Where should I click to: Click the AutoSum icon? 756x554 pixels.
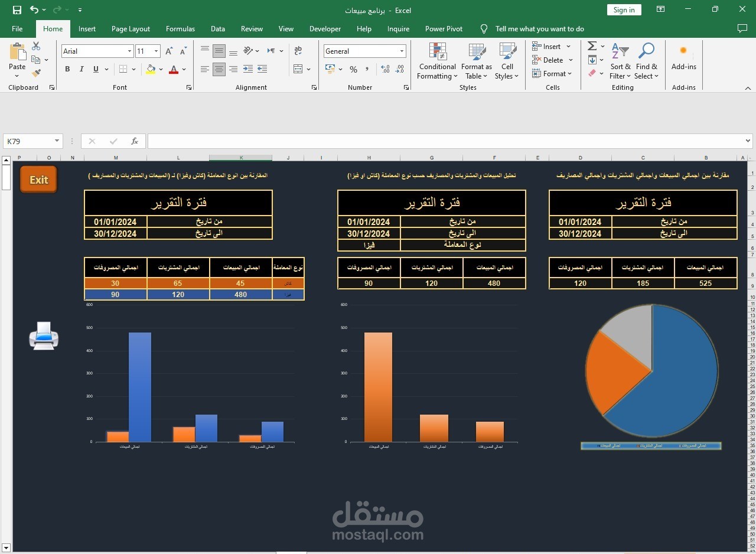(591, 45)
